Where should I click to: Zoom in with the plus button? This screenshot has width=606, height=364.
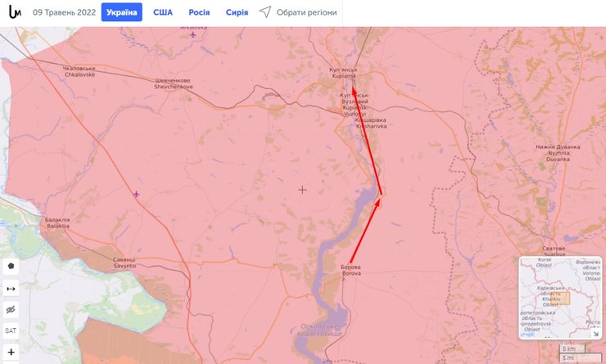11,353
